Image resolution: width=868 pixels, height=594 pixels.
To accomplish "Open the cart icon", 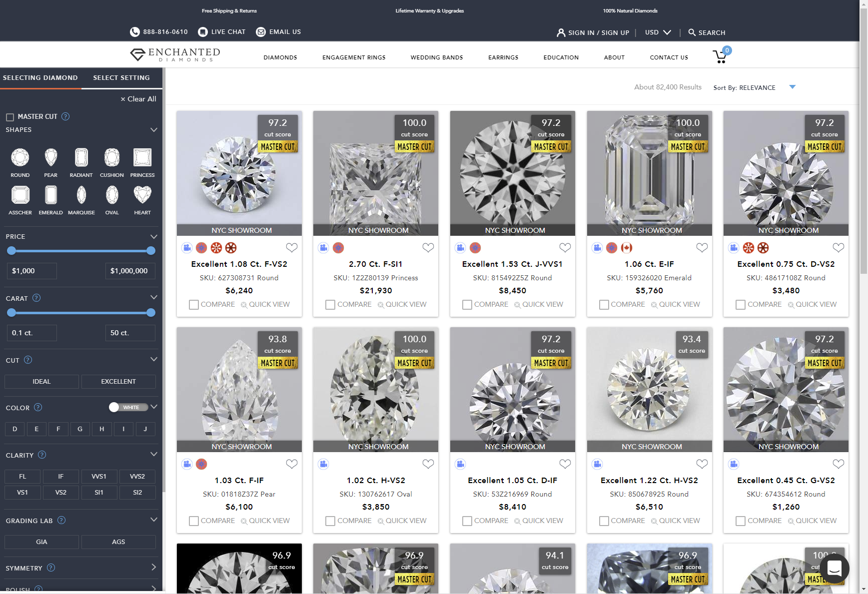I will 720,56.
